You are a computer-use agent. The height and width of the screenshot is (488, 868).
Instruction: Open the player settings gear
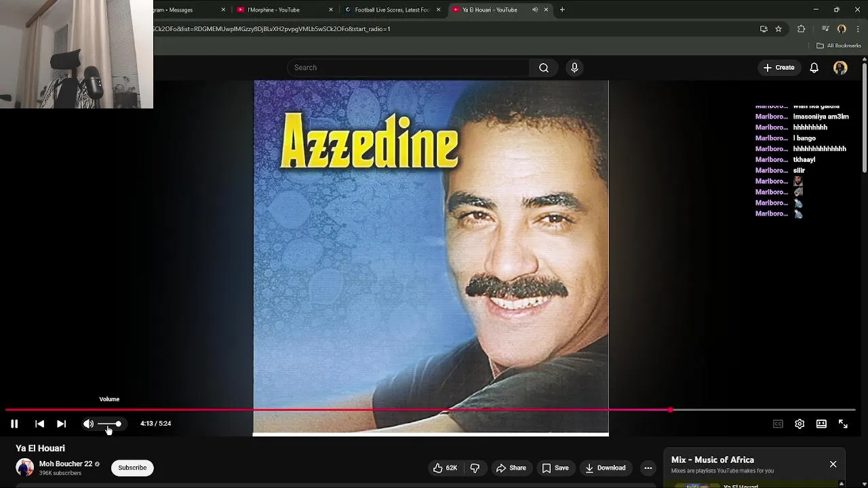[x=800, y=424]
